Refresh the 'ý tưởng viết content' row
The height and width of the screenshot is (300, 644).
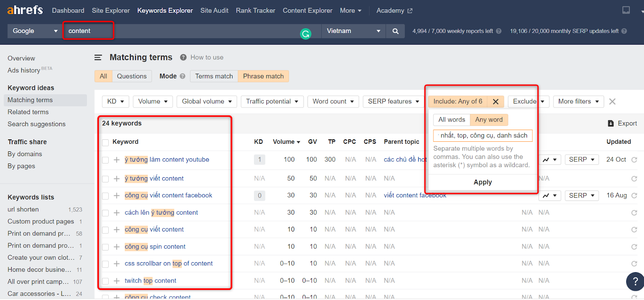[x=634, y=179]
